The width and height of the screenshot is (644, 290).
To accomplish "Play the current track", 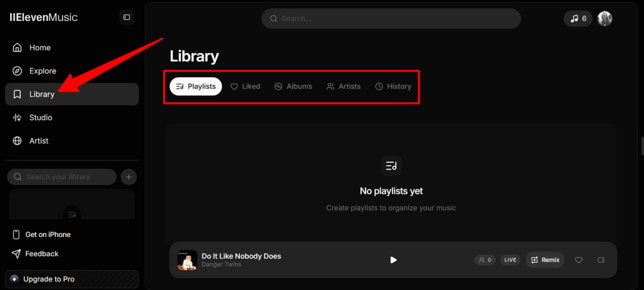I will (393, 260).
